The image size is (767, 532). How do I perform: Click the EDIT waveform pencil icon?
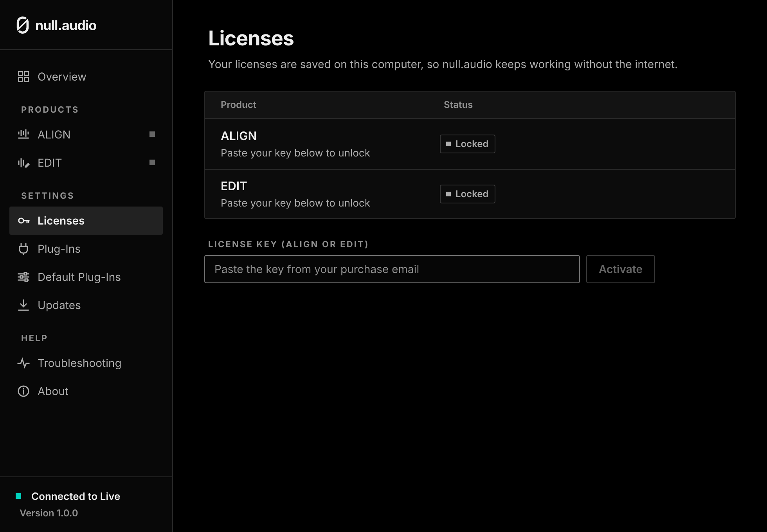pos(23,163)
